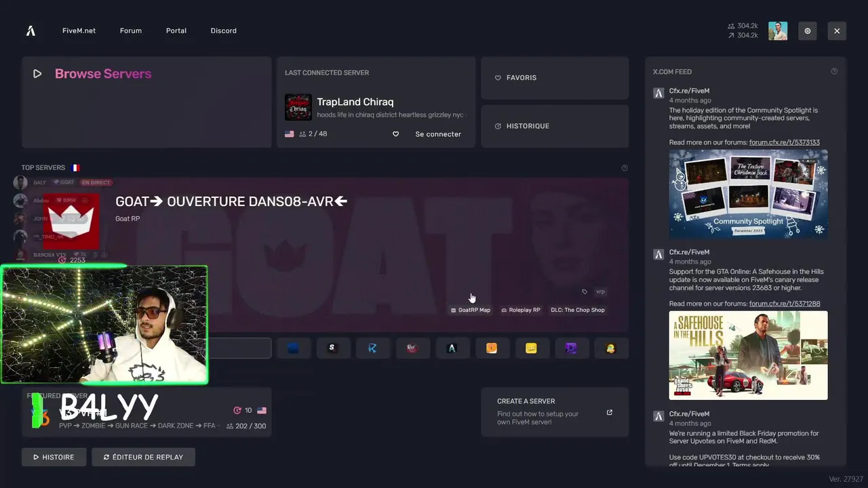Viewport: 868px width, 488px height.
Task: Click help icon beside X.COM FEED
Action: click(834, 71)
